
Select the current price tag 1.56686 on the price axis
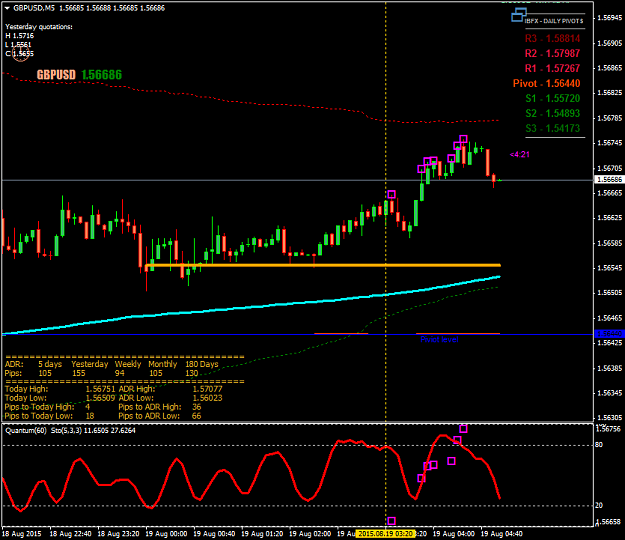pyautogui.click(x=609, y=180)
